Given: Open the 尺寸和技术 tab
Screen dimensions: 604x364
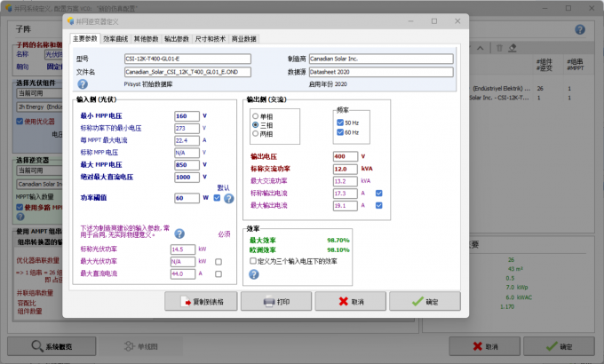Looking at the screenshot, I should [211, 39].
